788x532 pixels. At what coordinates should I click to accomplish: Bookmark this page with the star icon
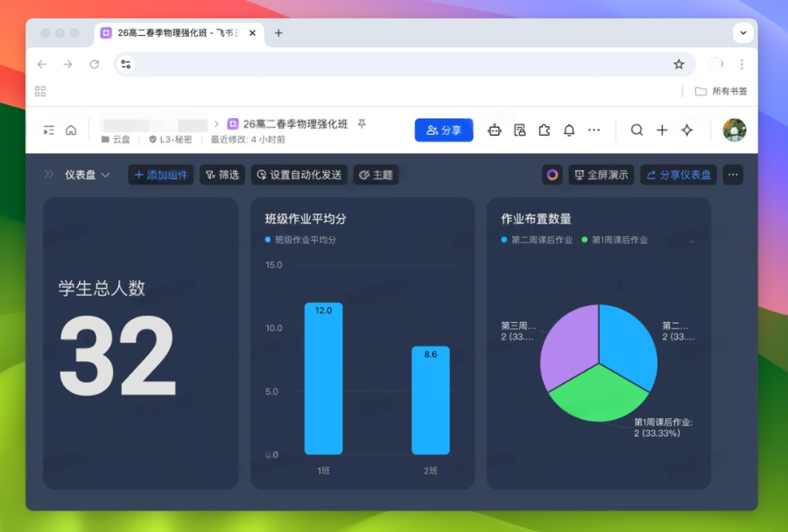(679, 64)
